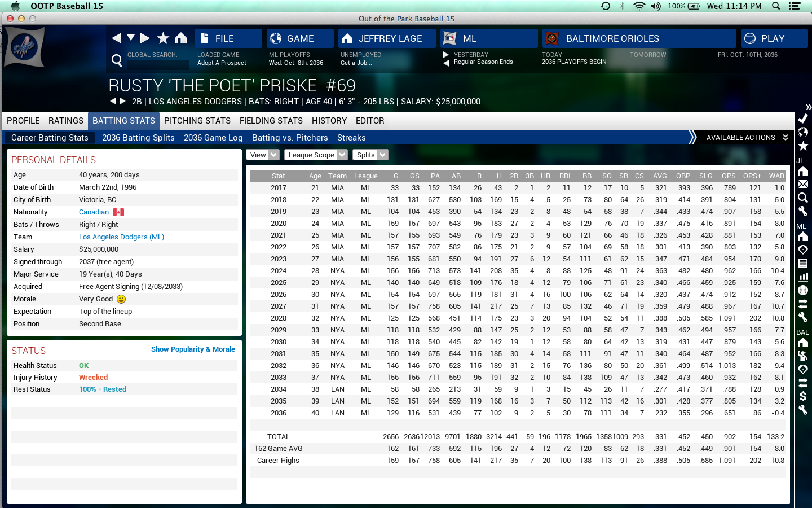
Task: Select the 2036 Game Log sub-tab
Action: coord(213,138)
